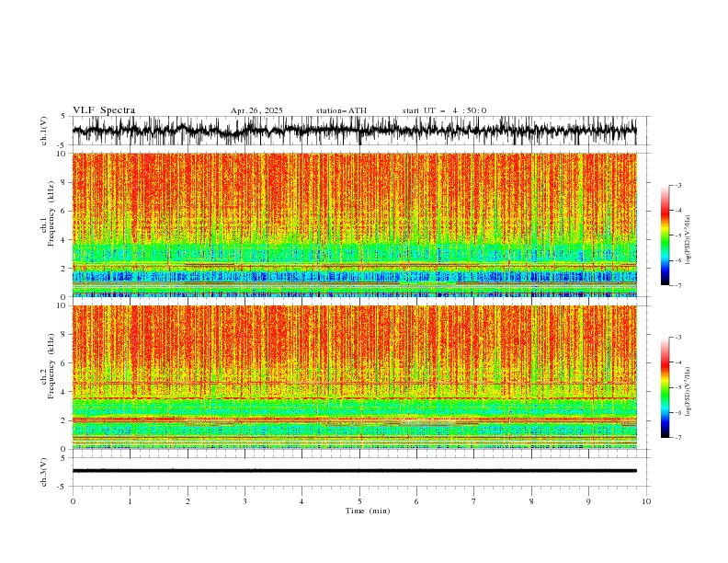Viewport: 728px width, 563px height.
Task: Click the ch.1 spectrogram panel
Action: pyautogui.click(x=354, y=224)
